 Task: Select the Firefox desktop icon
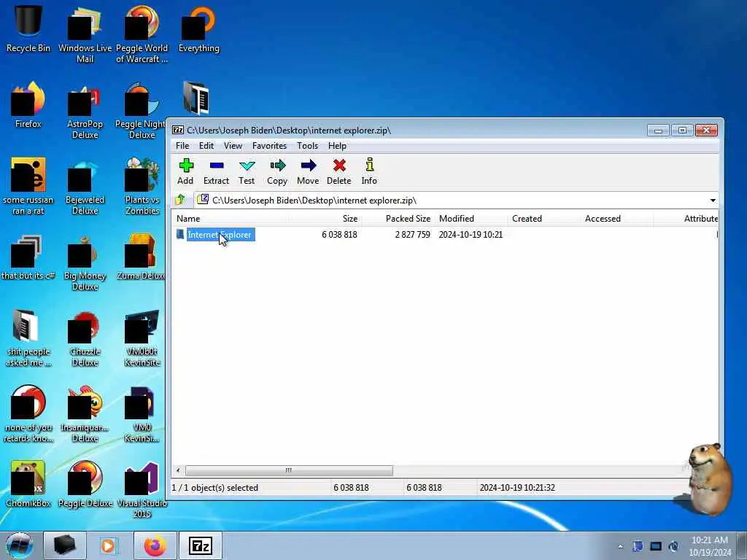point(28,105)
